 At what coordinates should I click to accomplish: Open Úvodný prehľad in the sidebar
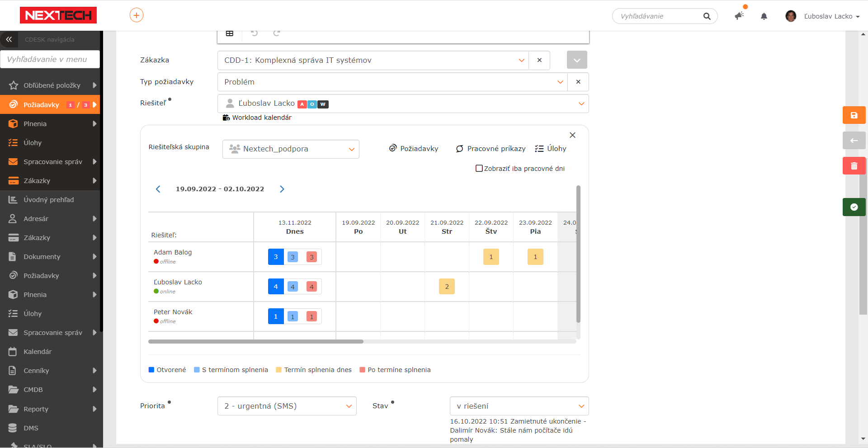pos(49,200)
